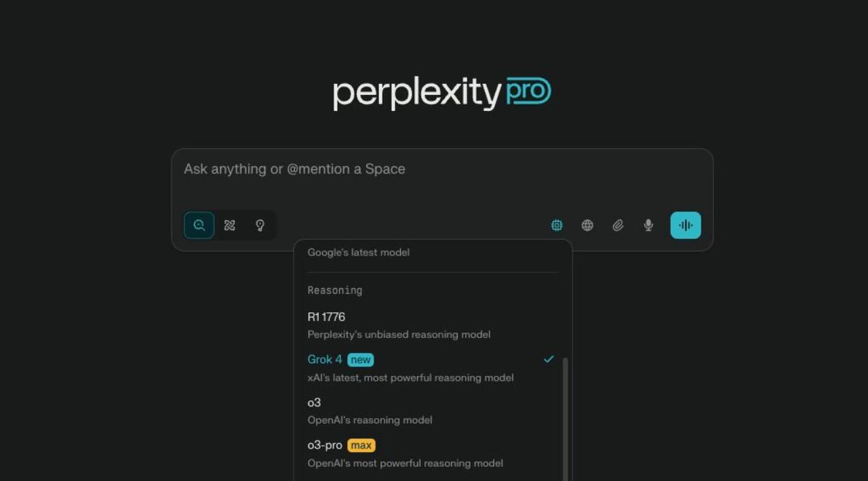
Task: Click the Perplexity Pro logo
Action: (441, 93)
